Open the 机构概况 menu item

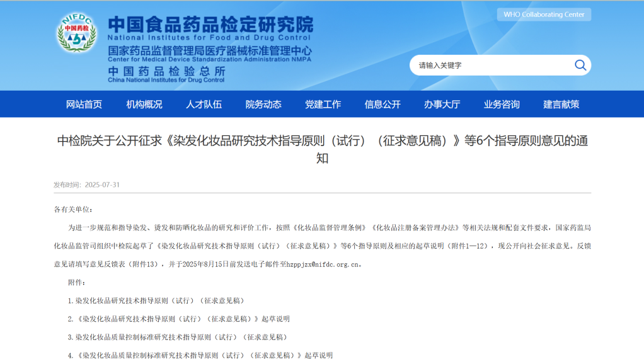click(144, 105)
